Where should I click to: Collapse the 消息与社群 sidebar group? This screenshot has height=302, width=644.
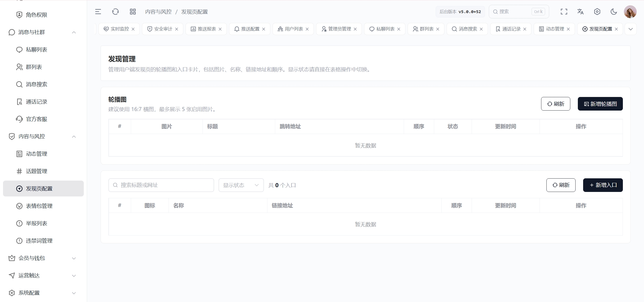pyautogui.click(x=43, y=32)
